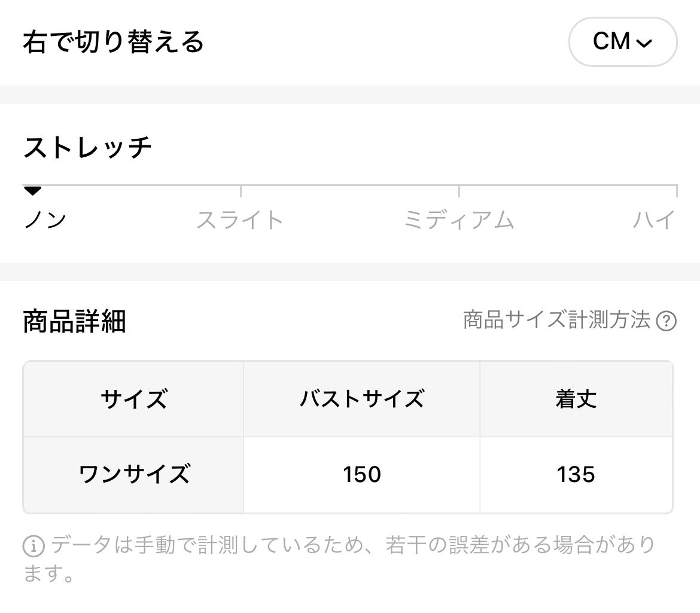Select the ワンサイズ row label
This screenshot has height=613, width=700.
(133, 475)
